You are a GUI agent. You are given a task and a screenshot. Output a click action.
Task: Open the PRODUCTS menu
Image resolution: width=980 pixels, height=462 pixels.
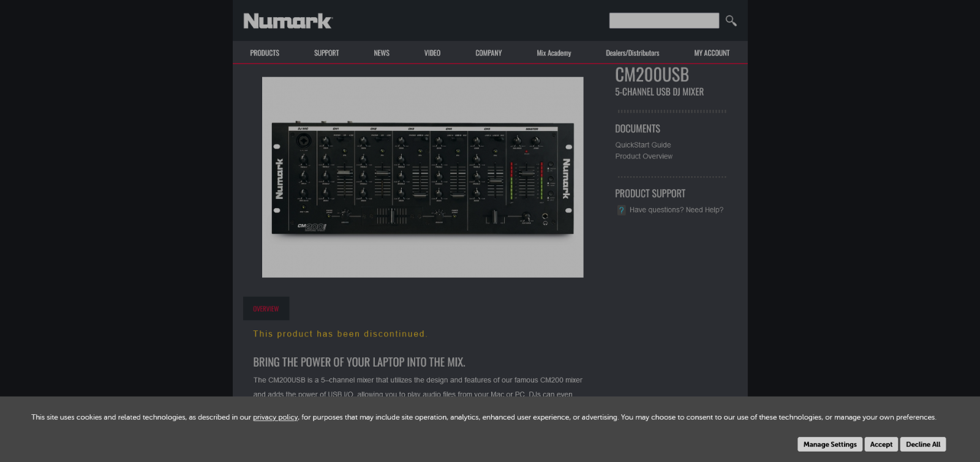click(x=265, y=53)
